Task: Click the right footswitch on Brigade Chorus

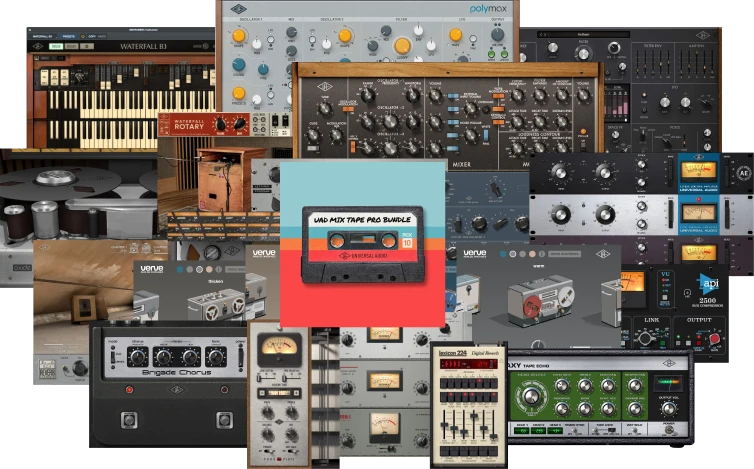Action: coord(224,420)
